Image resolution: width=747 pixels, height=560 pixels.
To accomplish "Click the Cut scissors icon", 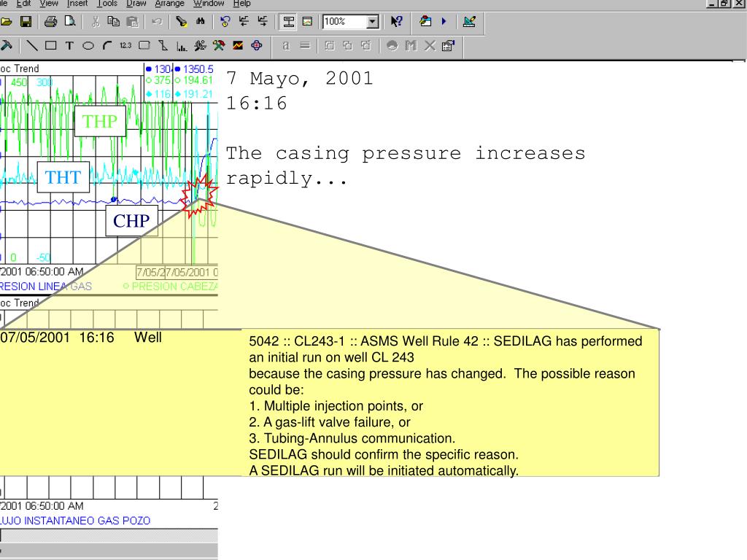I will click(x=96, y=21).
